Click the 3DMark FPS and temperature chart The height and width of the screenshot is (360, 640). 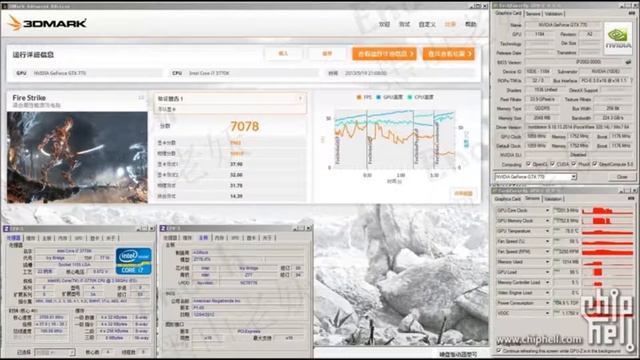[x=395, y=139]
